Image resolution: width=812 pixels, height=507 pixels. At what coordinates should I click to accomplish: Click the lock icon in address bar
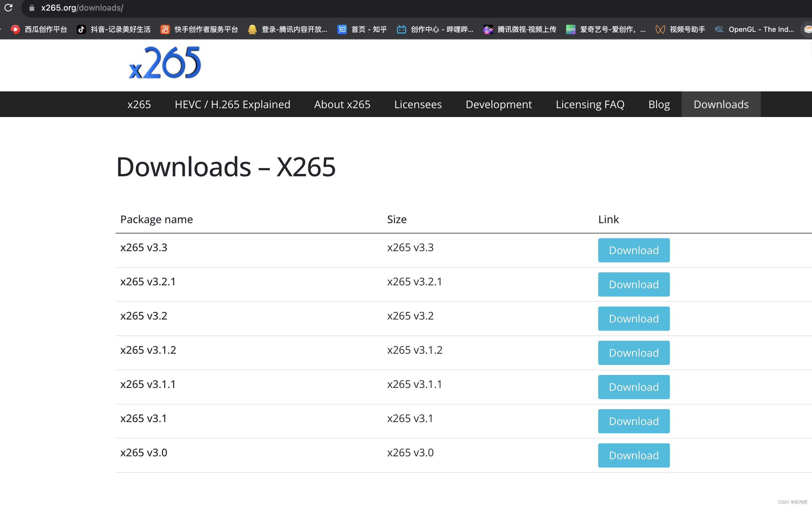tap(32, 8)
